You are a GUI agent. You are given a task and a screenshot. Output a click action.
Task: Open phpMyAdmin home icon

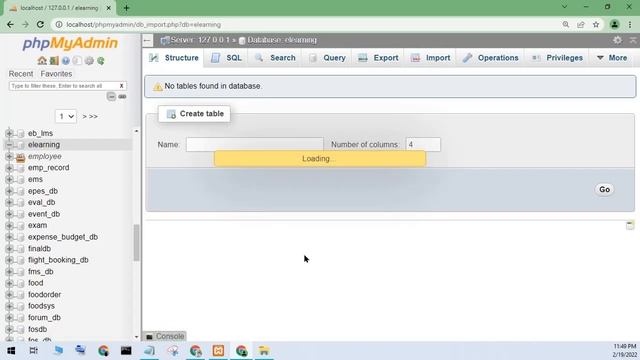point(42,61)
